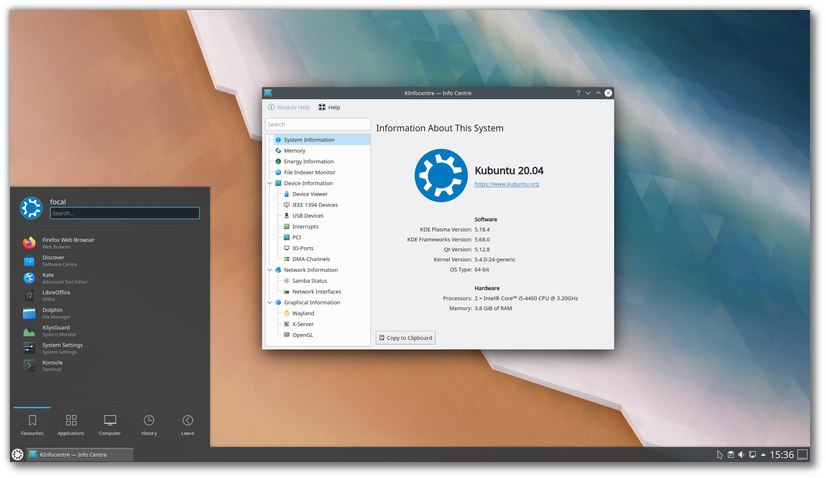The image size is (826, 478).
Task: Expand hidden system tray icons arrow
Action: 763,454
